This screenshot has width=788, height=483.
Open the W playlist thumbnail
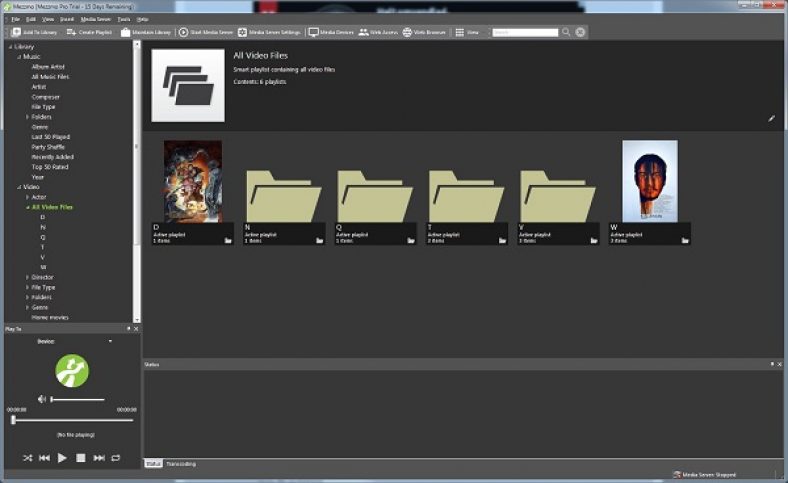click(649, 182)
